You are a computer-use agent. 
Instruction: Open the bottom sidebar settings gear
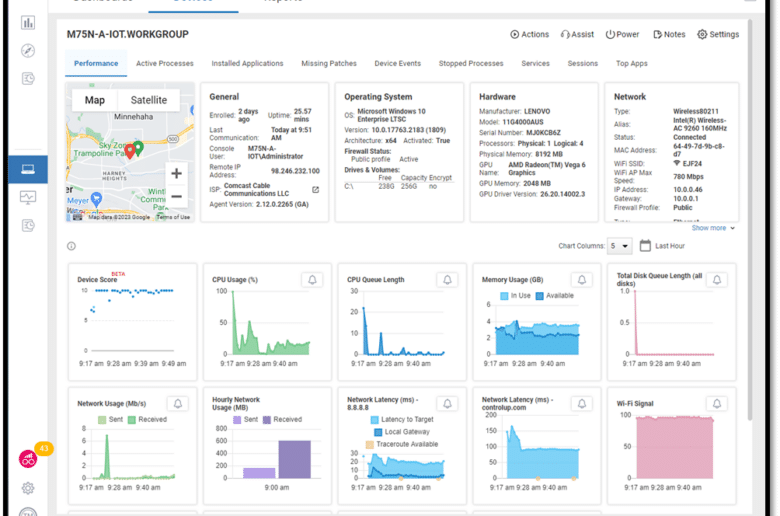(28, 488)
